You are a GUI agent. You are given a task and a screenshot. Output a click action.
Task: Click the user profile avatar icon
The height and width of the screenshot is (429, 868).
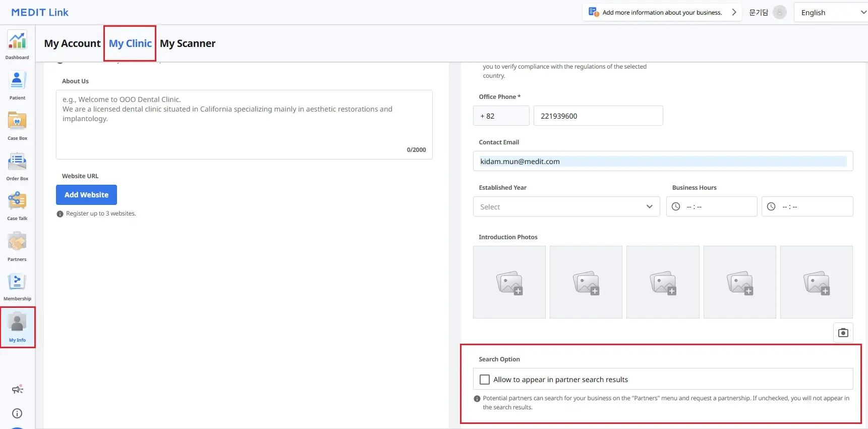pos(779,12)
